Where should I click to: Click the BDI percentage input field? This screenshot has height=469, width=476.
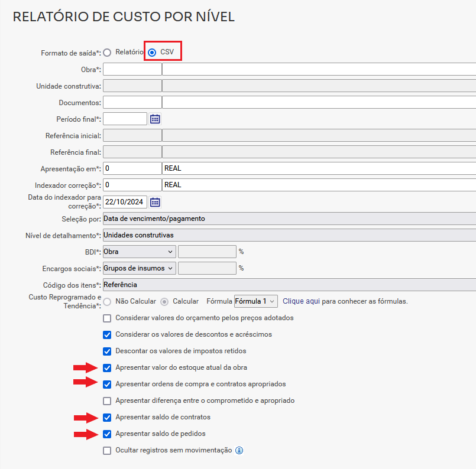pyautogui.click(x=207, y=252)
